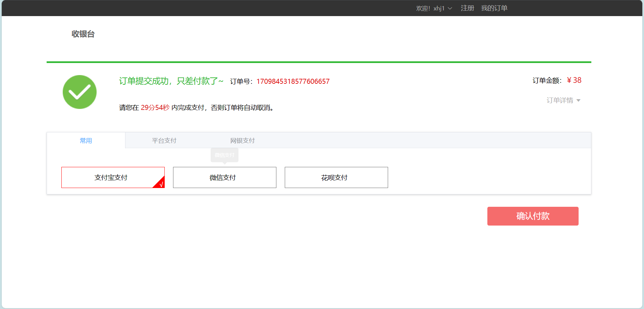This screenshot has width=644, height=309.
Task: Select the 常用 payment tab
Action: pyautogui.click(x=86, y=140)
